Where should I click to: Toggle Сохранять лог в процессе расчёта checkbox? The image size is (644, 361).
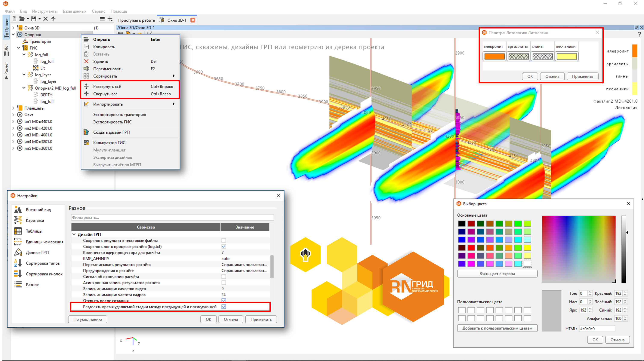[x=224, y=247]
